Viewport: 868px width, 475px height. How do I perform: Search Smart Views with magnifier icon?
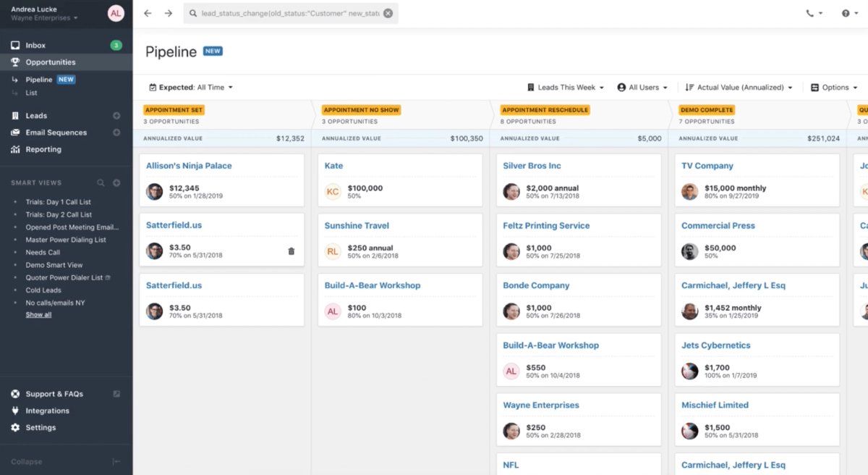pyautogui.click(x=101, y=182)
